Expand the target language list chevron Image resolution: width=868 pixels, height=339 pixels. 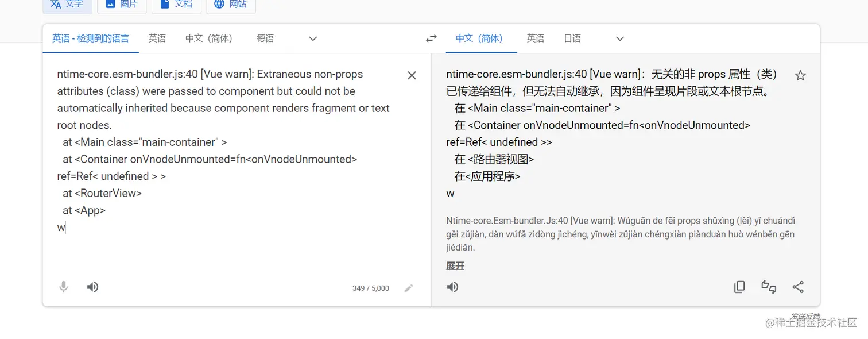click(620, 38)
